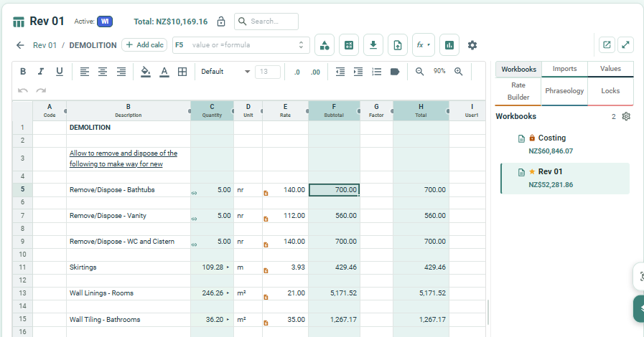Viewport: 644px width, 337px height.
Task: Open font color picker
Action: click(164, 72)
